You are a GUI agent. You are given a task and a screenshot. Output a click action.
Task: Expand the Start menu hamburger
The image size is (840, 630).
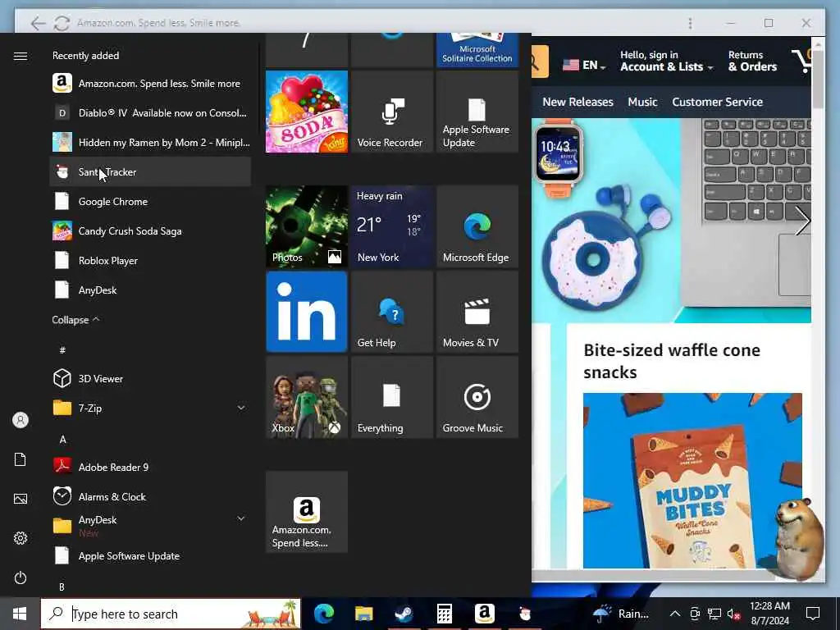click(21, 57)
